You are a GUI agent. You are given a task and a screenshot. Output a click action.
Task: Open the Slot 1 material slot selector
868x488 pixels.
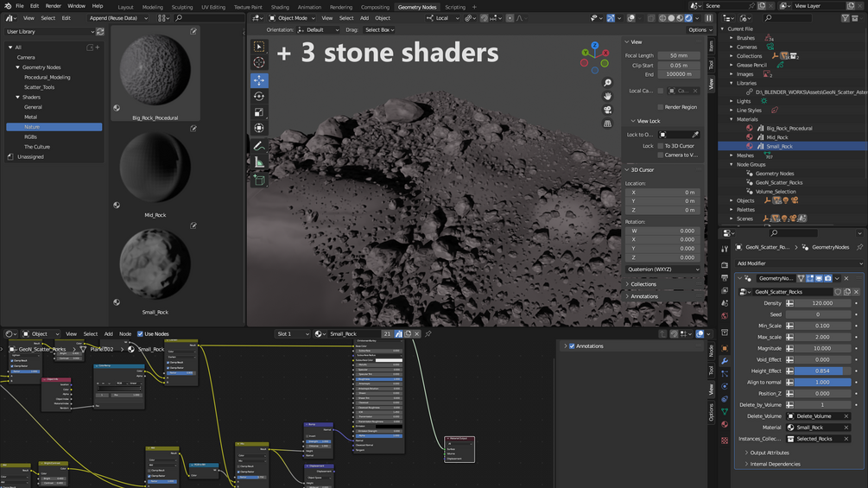pos(292,333)
